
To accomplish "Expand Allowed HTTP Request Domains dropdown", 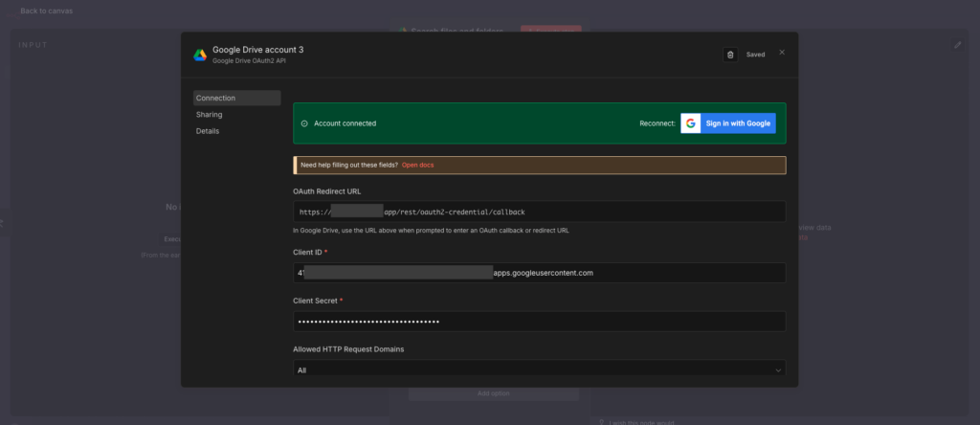I will [539, 369].
